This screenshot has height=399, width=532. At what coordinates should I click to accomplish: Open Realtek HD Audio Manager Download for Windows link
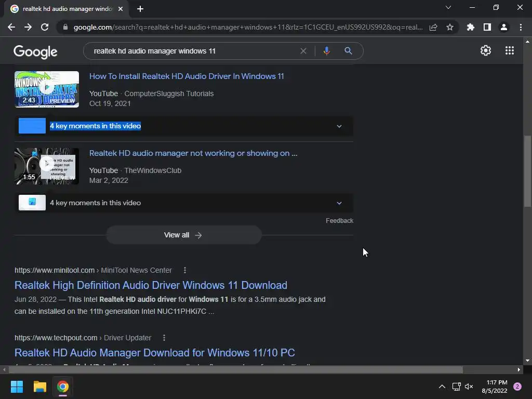pos(154,353)
